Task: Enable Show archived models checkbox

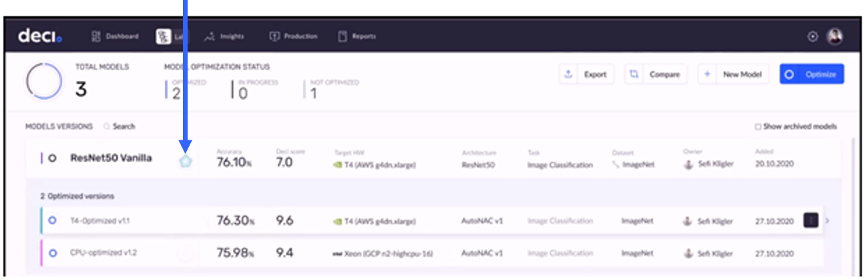Action: tap(757, 126)
